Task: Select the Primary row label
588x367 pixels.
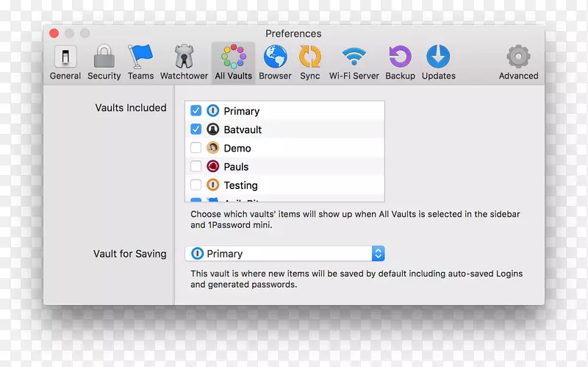Action: click(242, 111)
